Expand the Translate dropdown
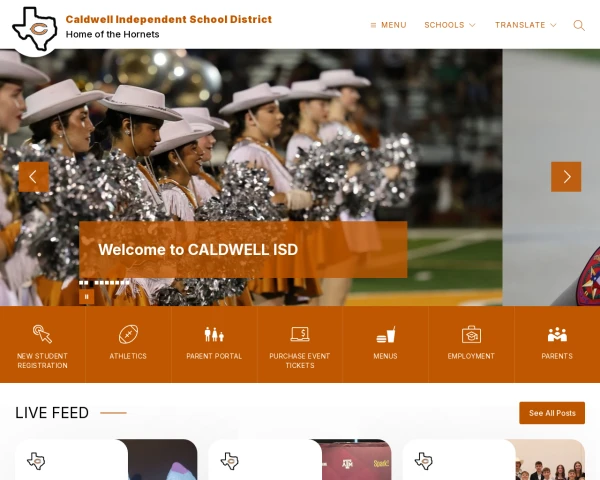Screen dimensions: 600x480 524,25
